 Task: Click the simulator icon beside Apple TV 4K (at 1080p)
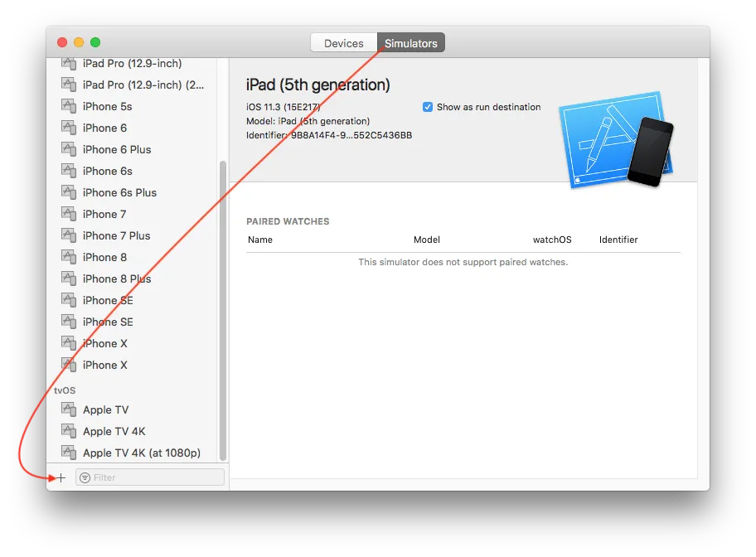coord(69,453)
